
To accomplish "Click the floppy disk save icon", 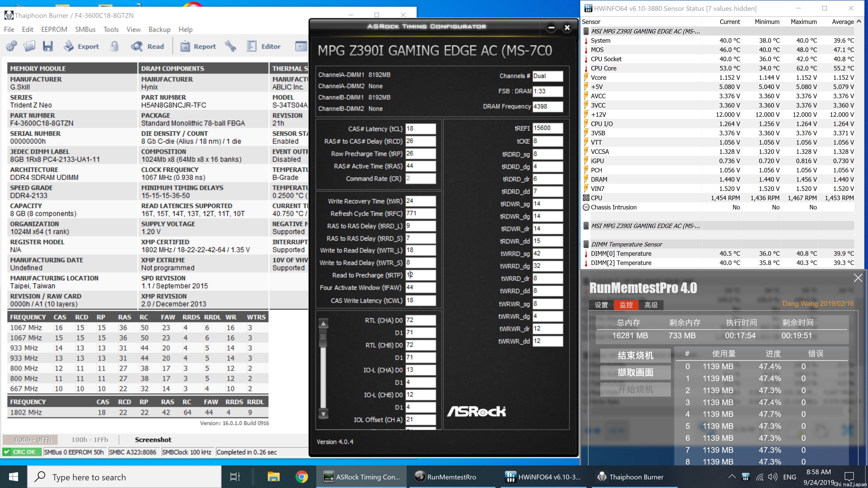I will [x=47, y=46].
